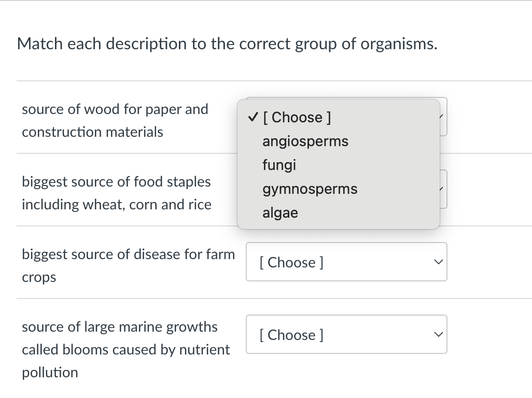Select angiosperms from the open dropdown
The width and height of the screenshot is (532, 398).
305,141
